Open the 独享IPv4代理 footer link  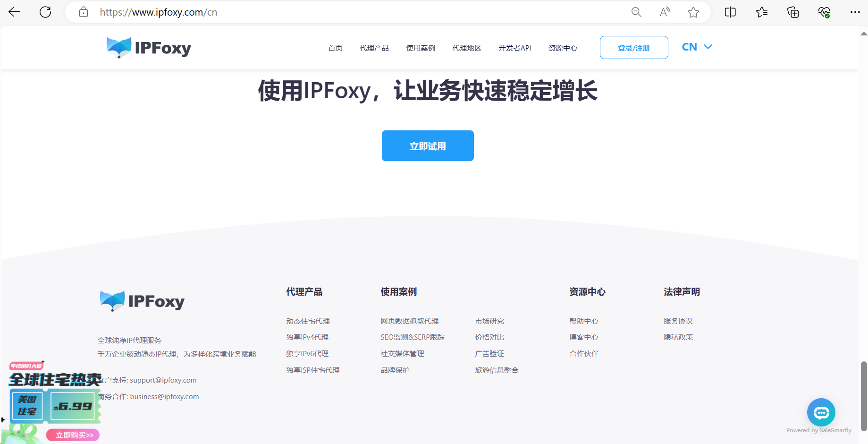coord(307,337)
